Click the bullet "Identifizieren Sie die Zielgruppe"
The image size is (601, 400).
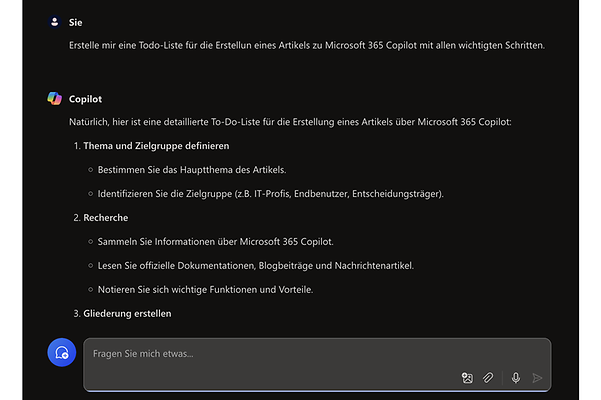tap(270, 193)
